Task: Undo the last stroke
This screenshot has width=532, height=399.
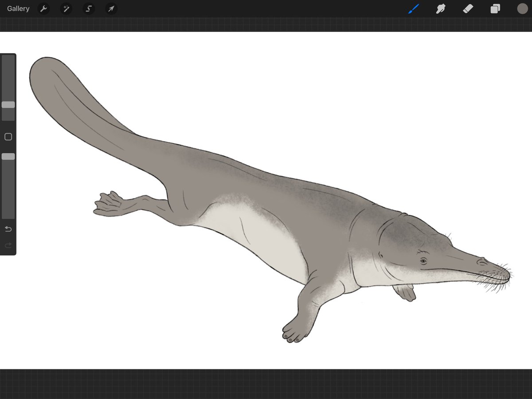Action: pos(8,229)
